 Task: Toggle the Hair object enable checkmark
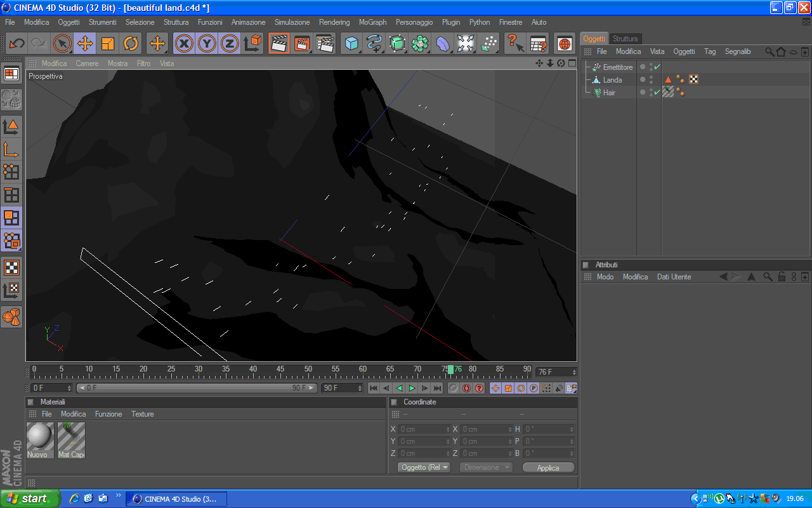click(x=657, y=92)
